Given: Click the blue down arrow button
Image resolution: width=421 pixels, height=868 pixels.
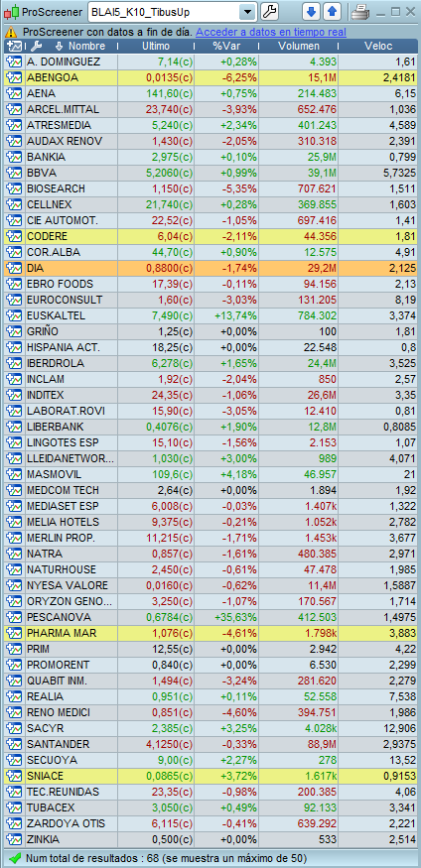Looking at the screenshot, I should [312, 11].
